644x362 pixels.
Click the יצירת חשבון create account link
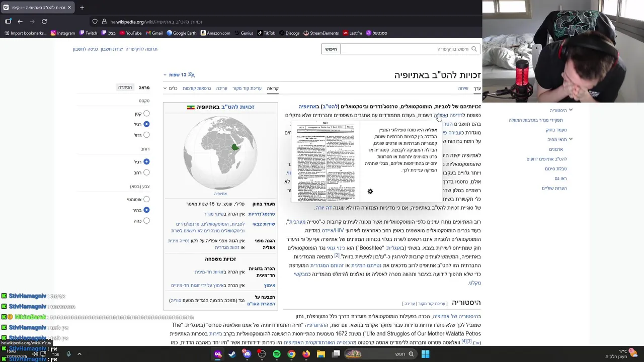coord(112,49)
